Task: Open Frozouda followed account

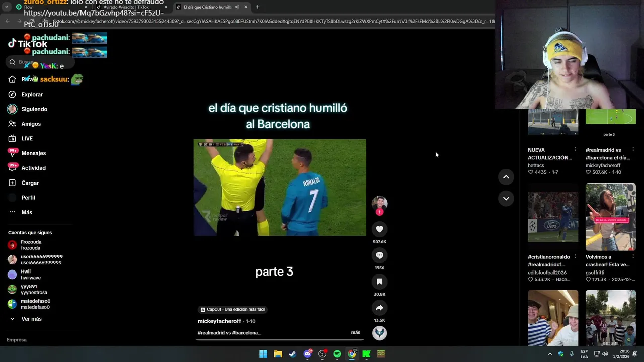Action: tap(31, 245)
